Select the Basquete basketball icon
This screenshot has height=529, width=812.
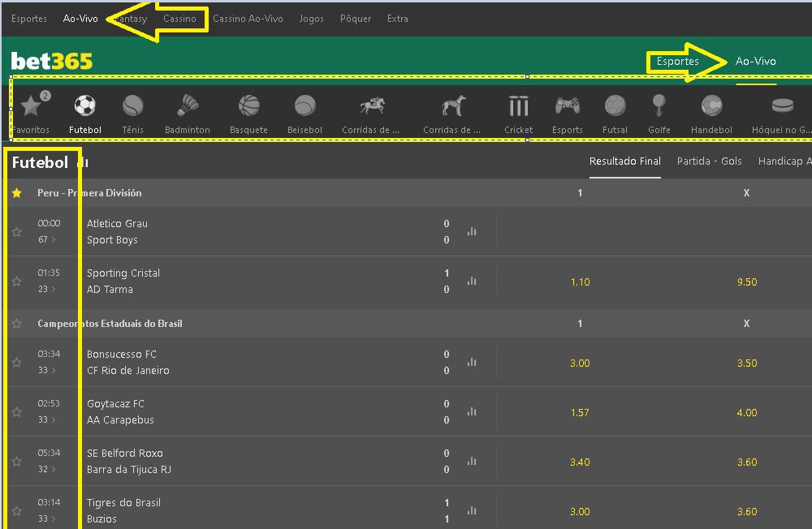coord(249,105)
